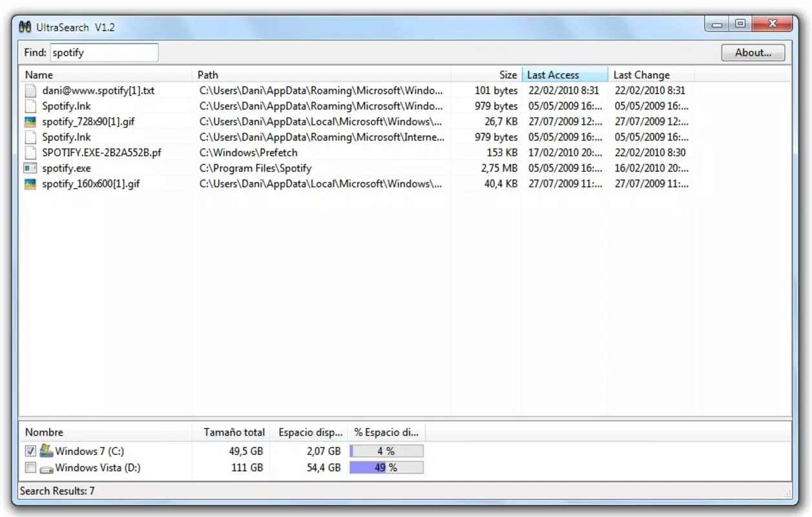Click the file icon of SPOTIFY.EXE-2B2A552B.pf
The width and height of the screenshot is (812, 517).
[x=30, y=153]
